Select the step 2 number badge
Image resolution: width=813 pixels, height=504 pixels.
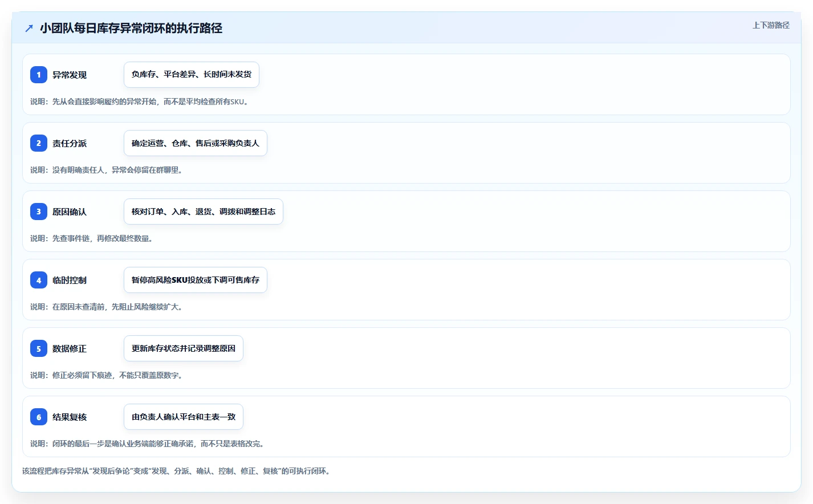click(x=39, y=143)
